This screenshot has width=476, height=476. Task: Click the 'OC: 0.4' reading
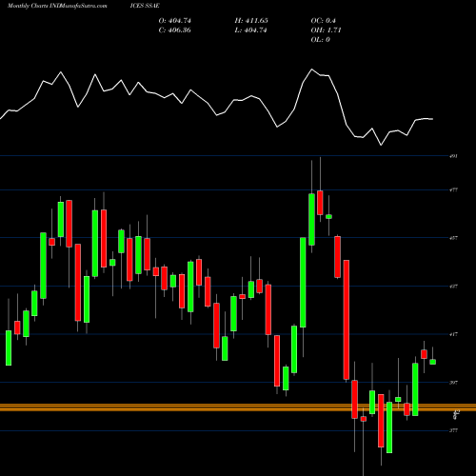[x=323, y=21]
